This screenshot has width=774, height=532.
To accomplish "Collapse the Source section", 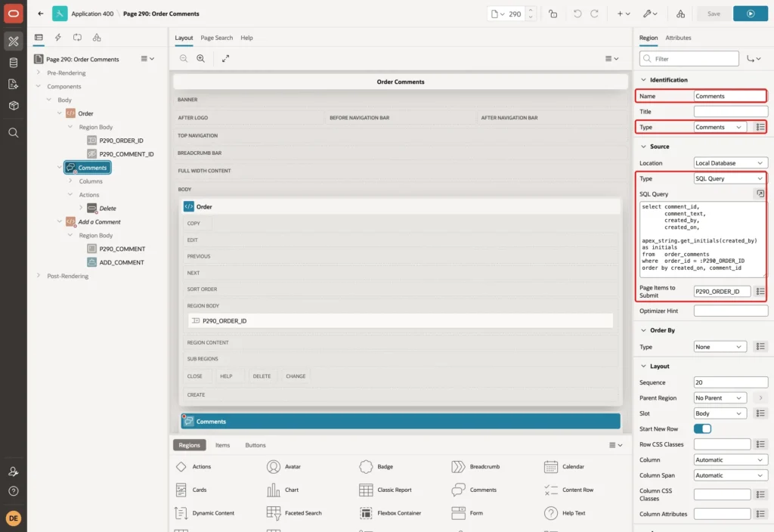I will pos(643,147).
